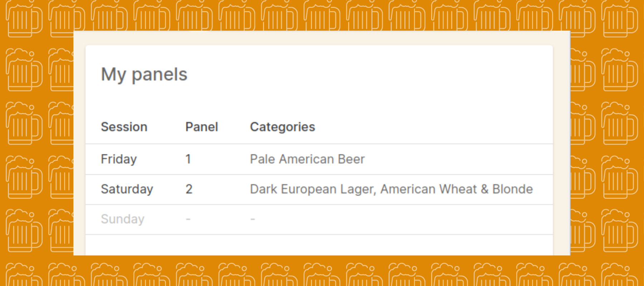Click the top-right corner beer mug icon
This screenshot has height=286, width=644.
tap(620, 18)
